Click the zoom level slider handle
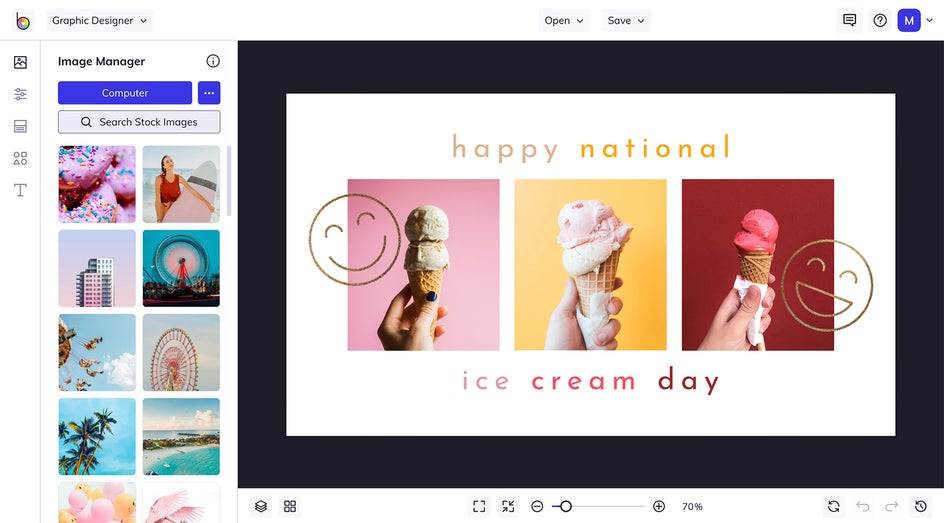 (x=565, y=506)
